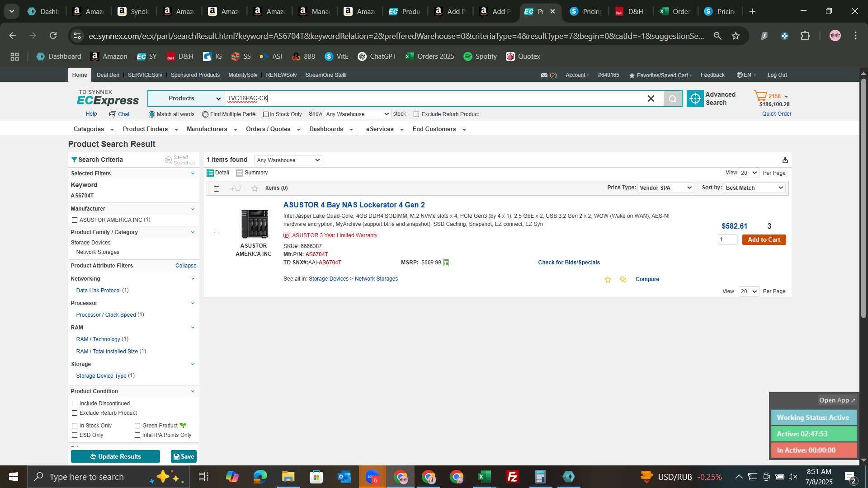Click the favorites star in items bar
The image size is (868, 488).
[255, 188]
